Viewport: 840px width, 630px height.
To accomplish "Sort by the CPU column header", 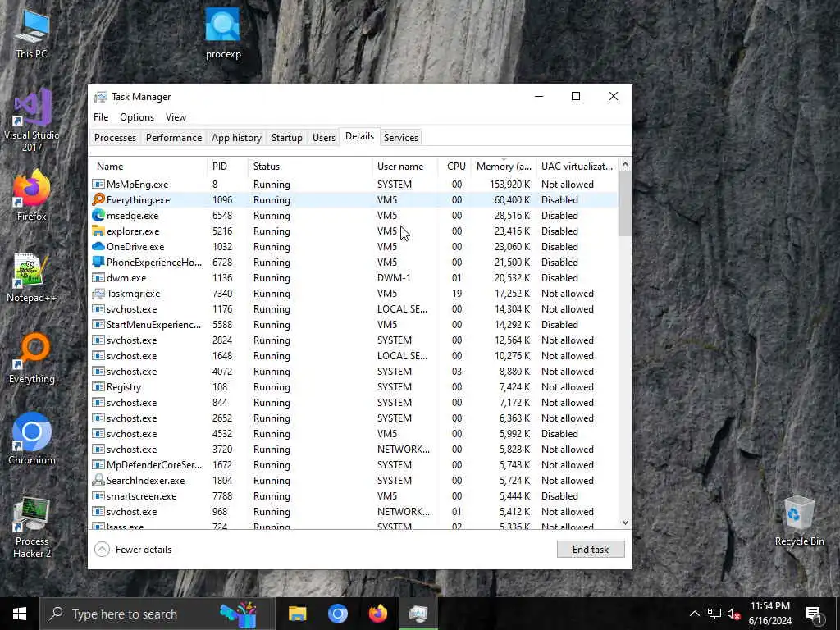I will [454, 167].
